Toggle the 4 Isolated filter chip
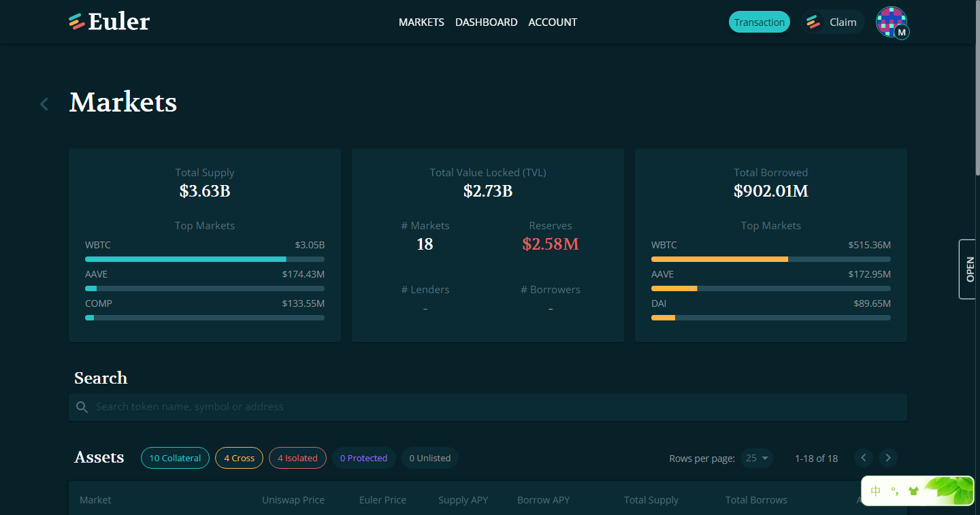This screenshot has width=980, height=515. tap(297, 458)
